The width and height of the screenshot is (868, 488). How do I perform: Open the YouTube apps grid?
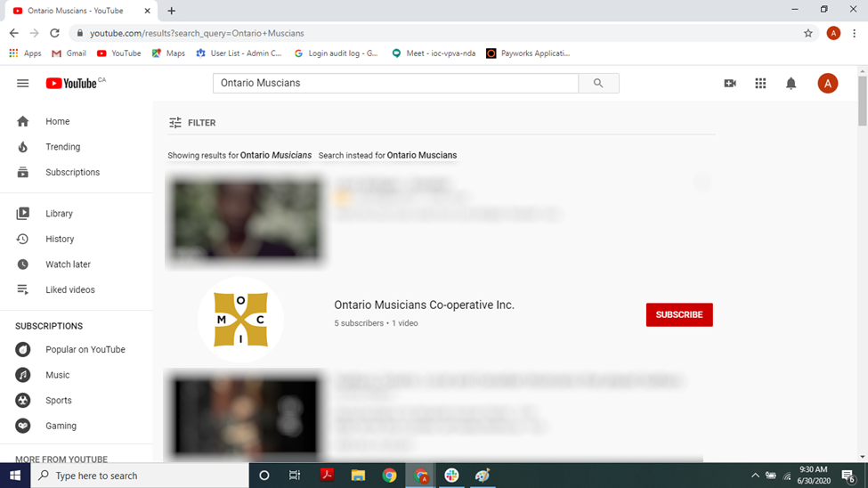click(760, 83)
